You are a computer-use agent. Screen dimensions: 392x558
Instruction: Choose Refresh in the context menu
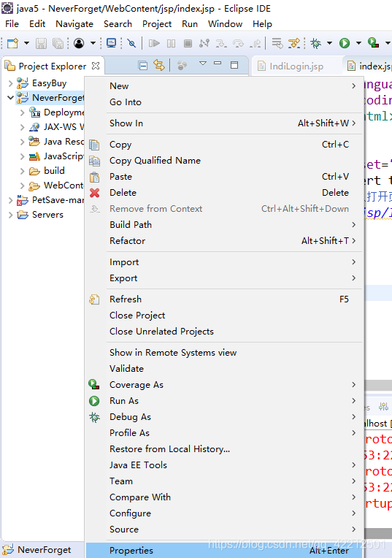(x=225, y=299)
